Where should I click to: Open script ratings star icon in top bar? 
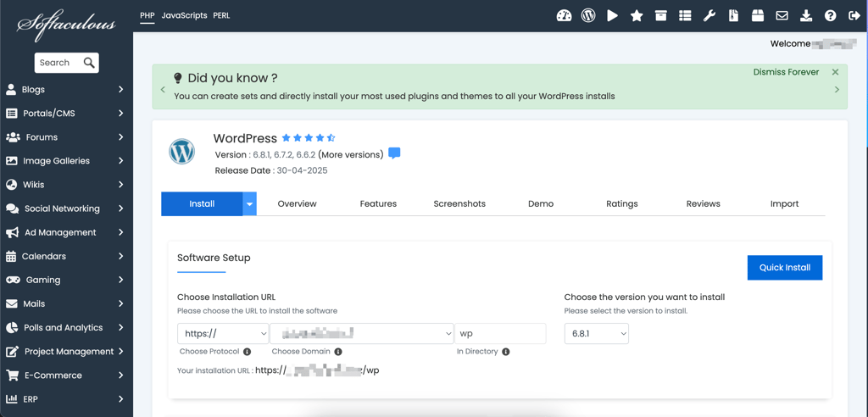tap(637, 16)
